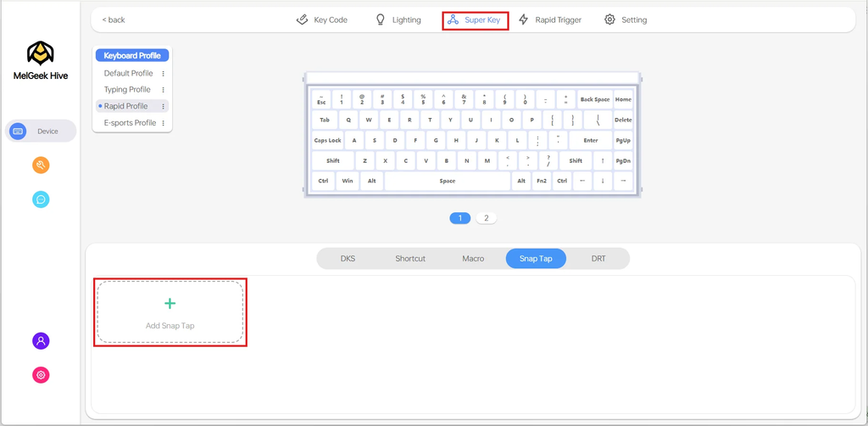Select the Back Space key
Viewport: 868px width, 426px height.
click(595, 99)
